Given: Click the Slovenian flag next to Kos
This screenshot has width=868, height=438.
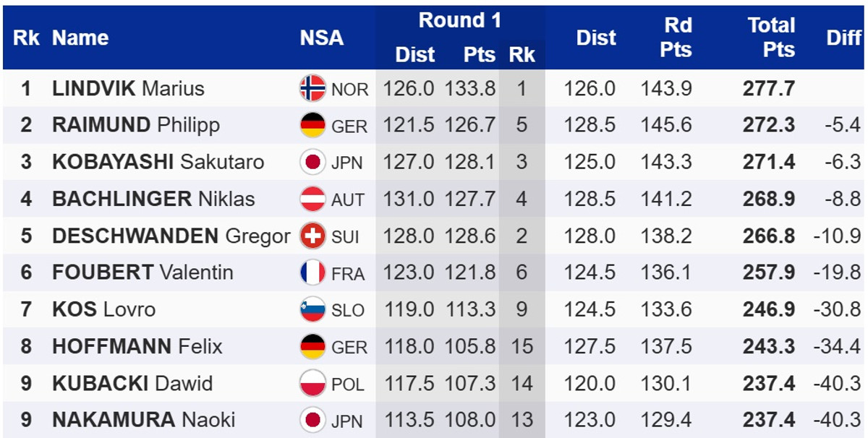Looking at the screenshot, I should click(312, 309).
